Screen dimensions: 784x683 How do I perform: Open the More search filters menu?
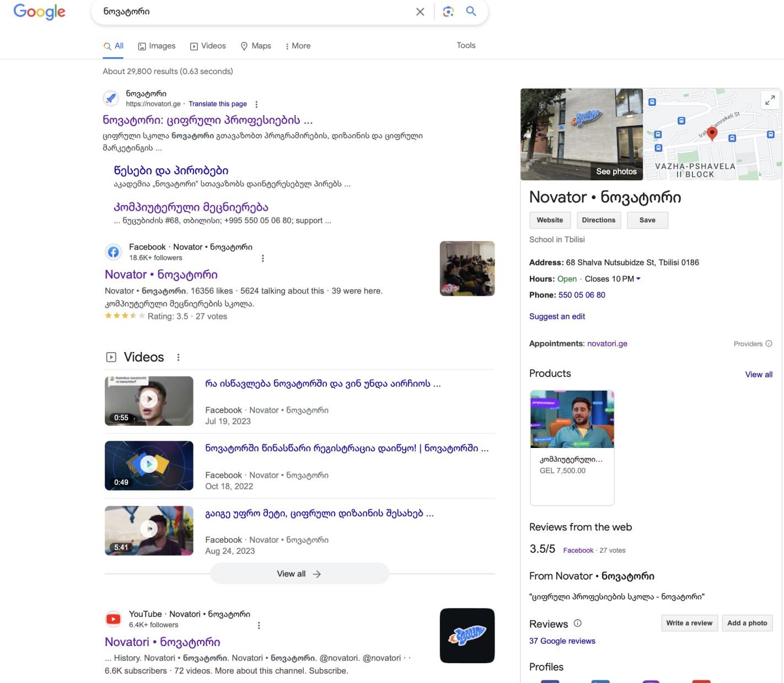tap(298, 46)
